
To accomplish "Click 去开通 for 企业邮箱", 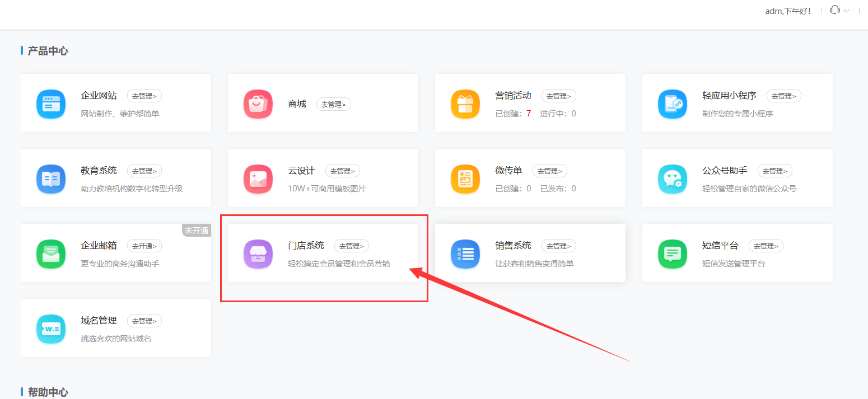I will click(144, 245).
